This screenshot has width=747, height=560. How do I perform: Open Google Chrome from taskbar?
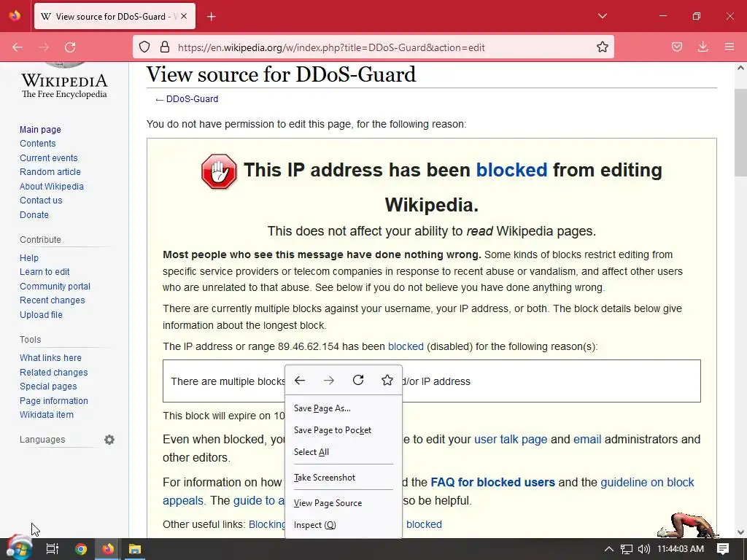pyautogui.click(x=81, y=549)
